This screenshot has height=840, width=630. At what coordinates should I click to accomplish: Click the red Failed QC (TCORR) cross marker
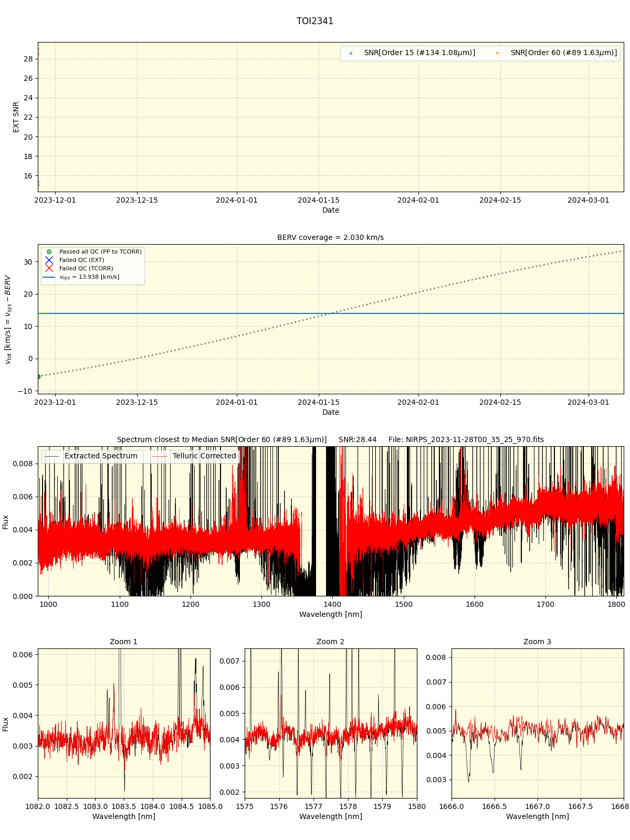[x=49, y=268]
